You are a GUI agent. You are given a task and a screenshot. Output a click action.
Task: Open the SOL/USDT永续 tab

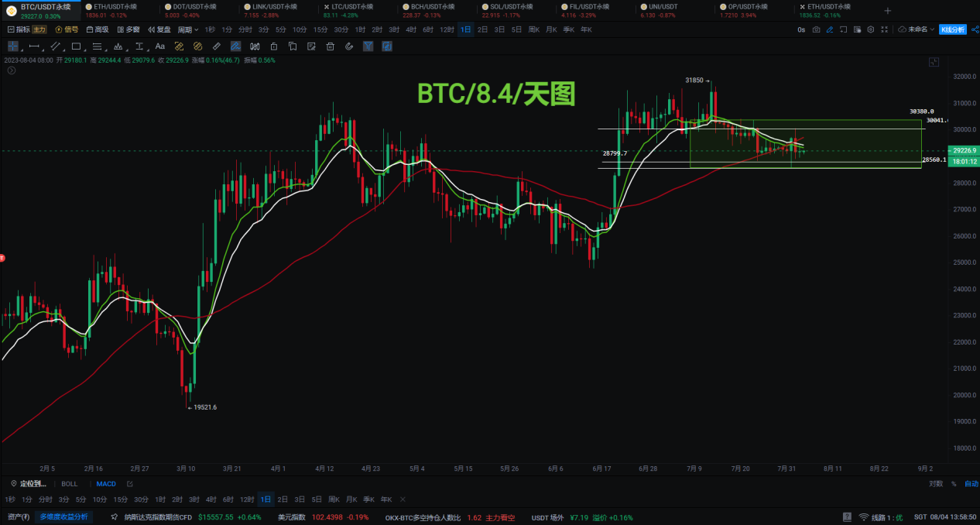[x=506, y=10]
